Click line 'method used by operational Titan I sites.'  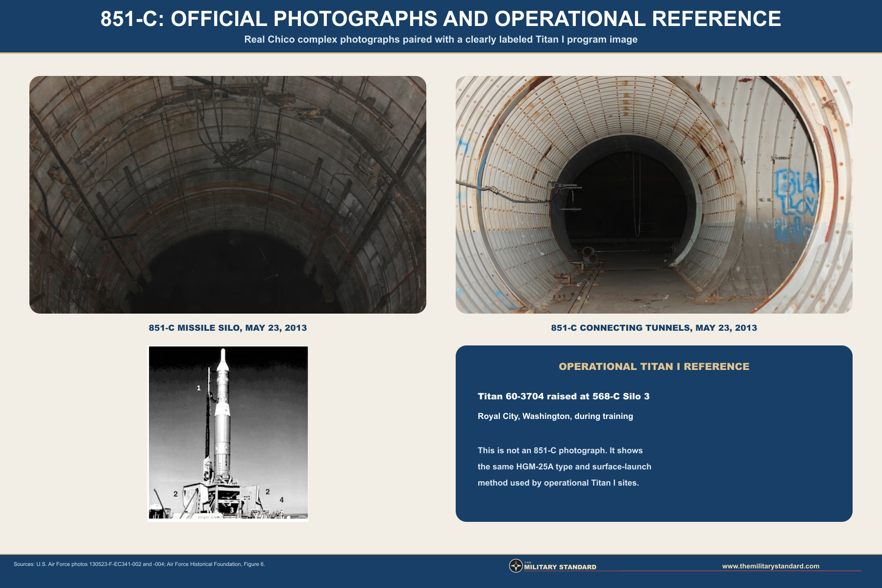(x=558, y=483)
